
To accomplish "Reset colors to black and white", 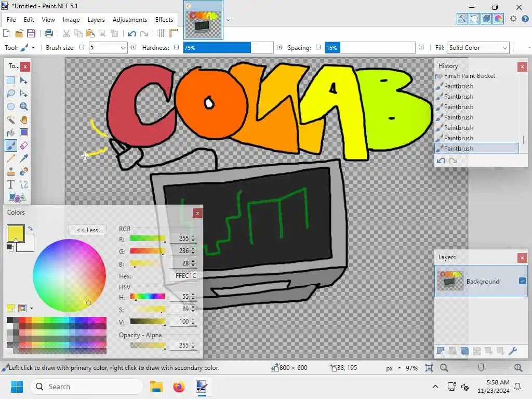I will pyautogui.click(x=9, y=247).
